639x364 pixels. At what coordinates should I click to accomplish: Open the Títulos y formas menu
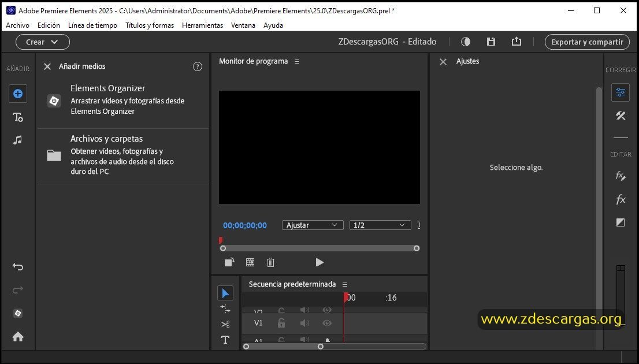[150, 25]
